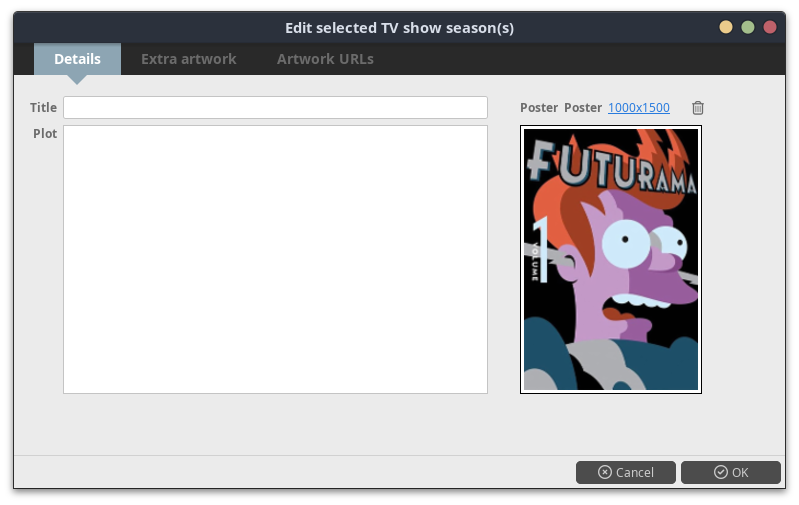
Task: Maximize the dialog with the green button
Action: click(748, 27)
